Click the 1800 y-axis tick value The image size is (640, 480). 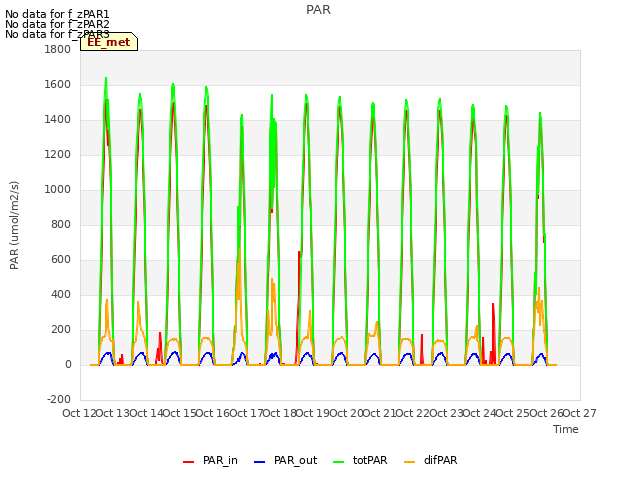pyautogui.click(x=58, y=49)
